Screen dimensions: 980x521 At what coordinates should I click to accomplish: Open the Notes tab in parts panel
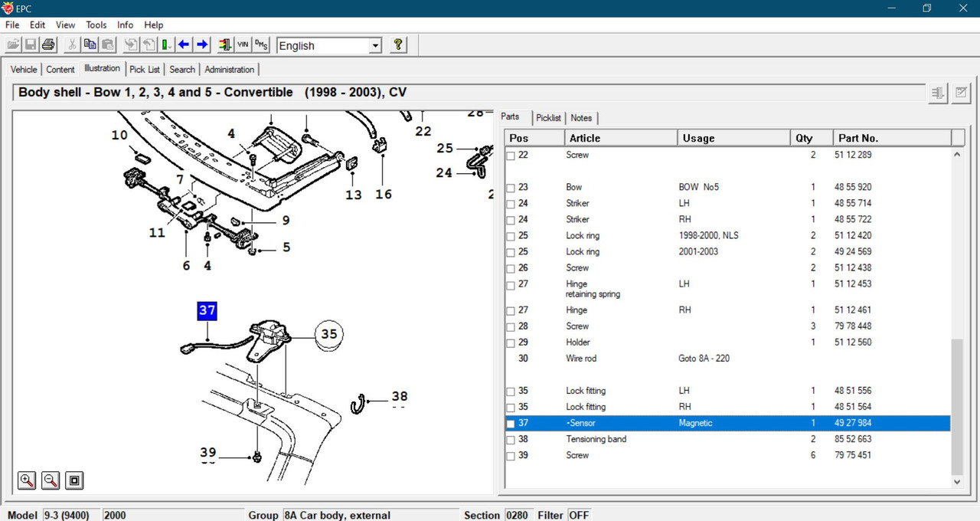point(581,118)
